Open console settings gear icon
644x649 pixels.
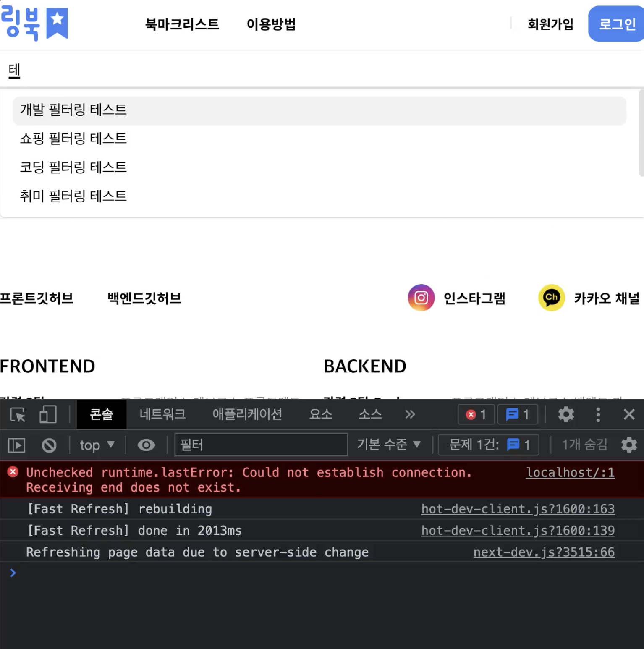629,445
